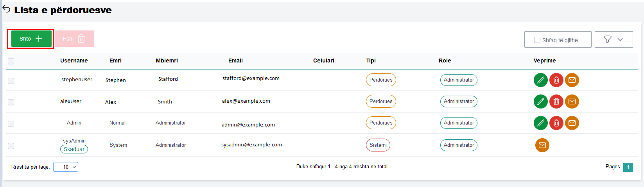Screen dimensions: 644x187
Task: Tick the select-all checkbox in table header
Action: tap(11, 61)
